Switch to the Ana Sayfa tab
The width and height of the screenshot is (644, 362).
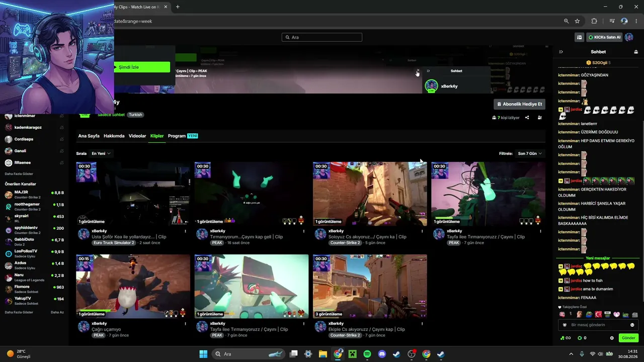(89, 136)
